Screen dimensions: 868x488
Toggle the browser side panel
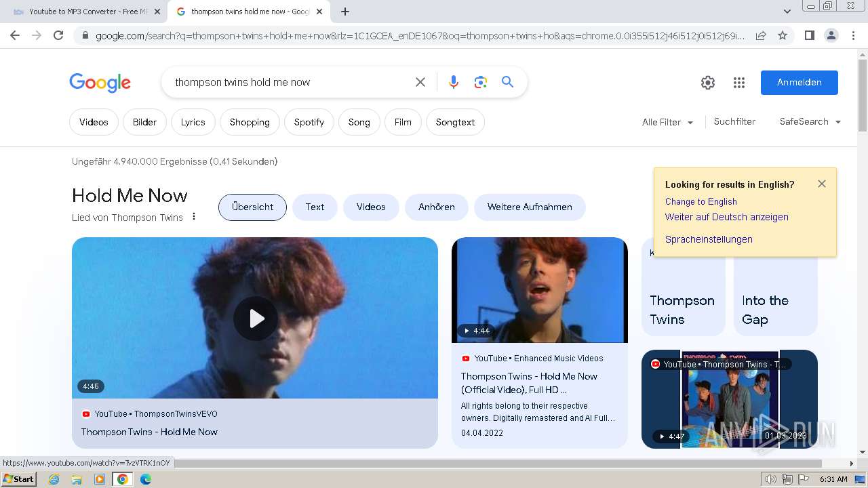pyautogui.click(x=809, y=35)
